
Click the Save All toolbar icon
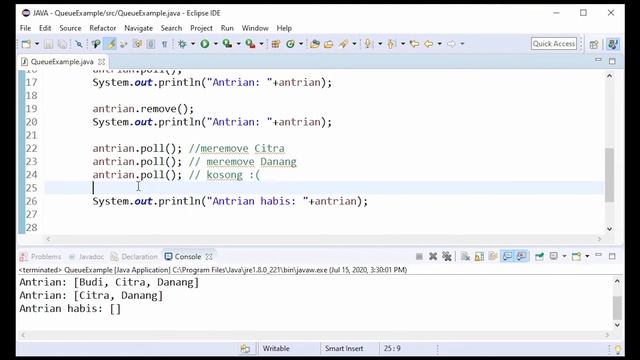tap(62, 44)
